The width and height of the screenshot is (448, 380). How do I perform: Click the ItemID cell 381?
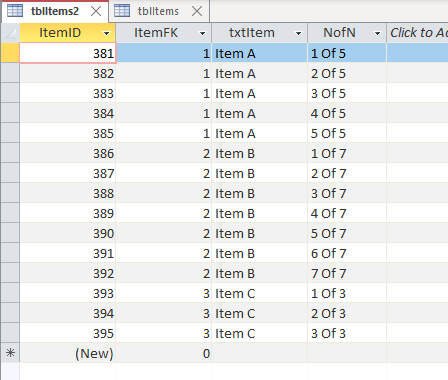(68, 53)
